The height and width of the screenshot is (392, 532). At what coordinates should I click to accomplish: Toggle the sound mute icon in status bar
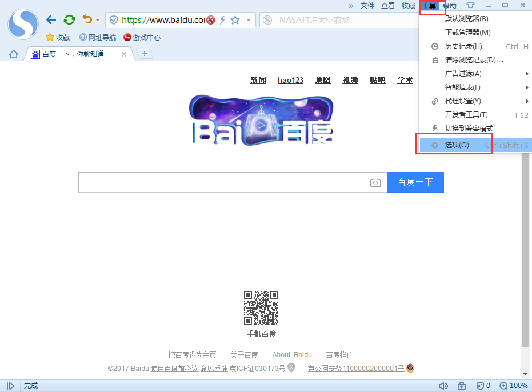coord(443,386)
